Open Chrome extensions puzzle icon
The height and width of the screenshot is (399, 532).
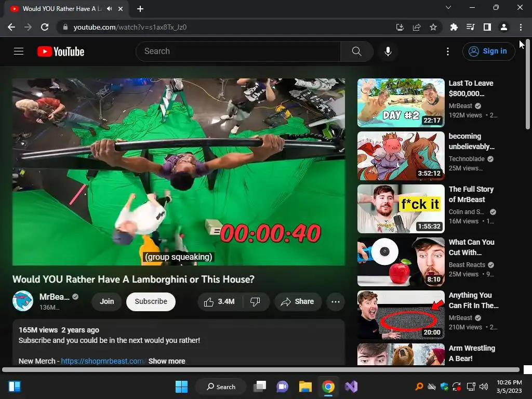(454, 27)
